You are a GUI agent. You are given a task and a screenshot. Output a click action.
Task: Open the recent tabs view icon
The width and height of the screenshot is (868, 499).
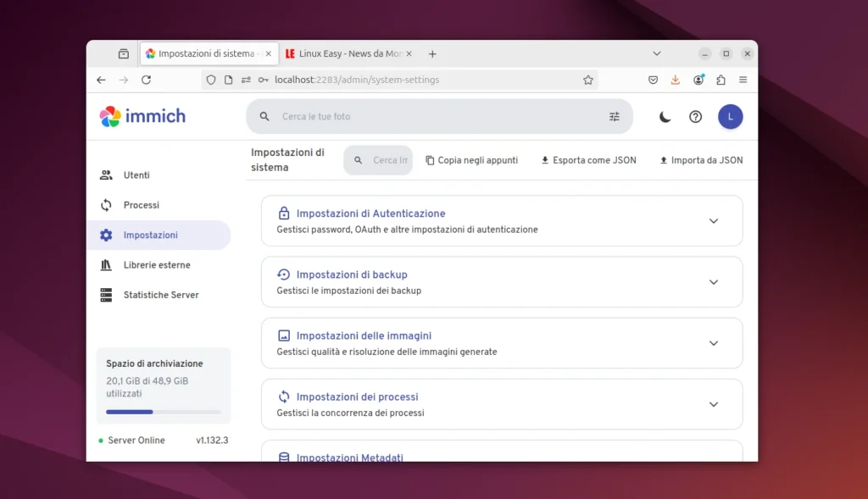pyautogui.click(x=124, y=53)
